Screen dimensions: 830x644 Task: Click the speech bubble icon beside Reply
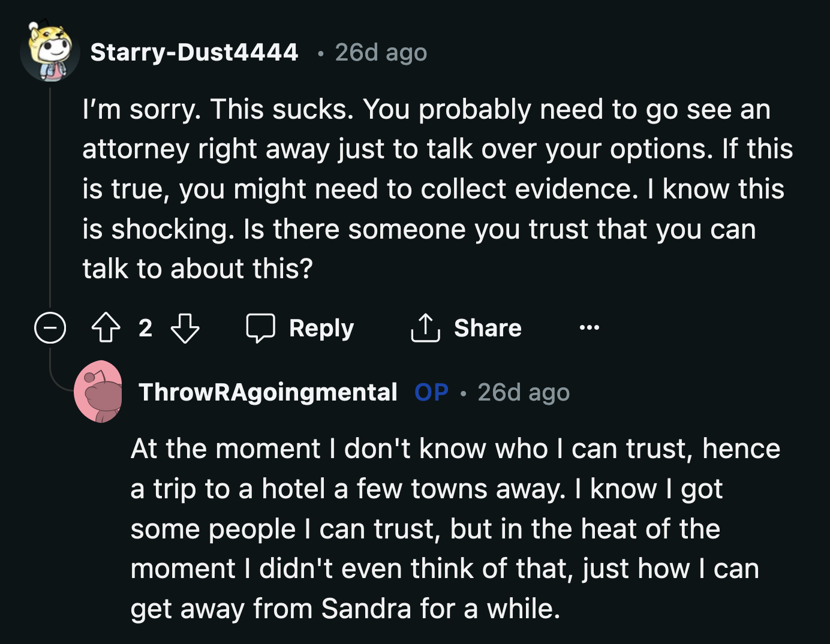pyautogui.click(x=260, y=328)
